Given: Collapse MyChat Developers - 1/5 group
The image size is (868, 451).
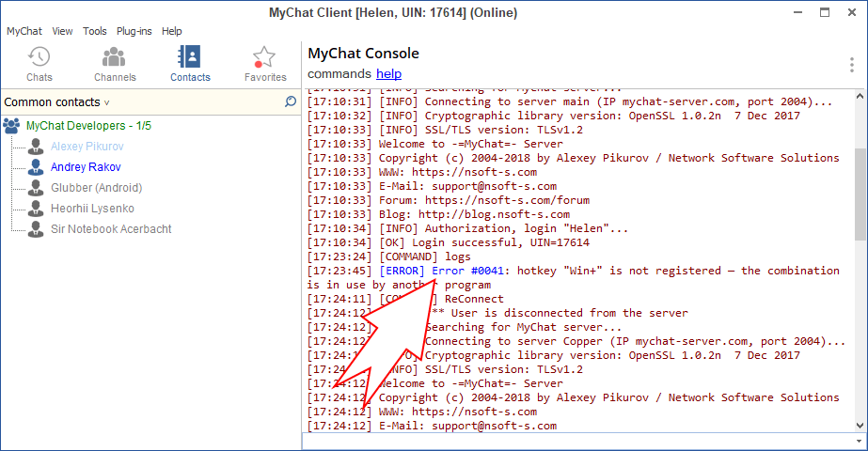Looking at the screenshot, I should click(88, 126).
